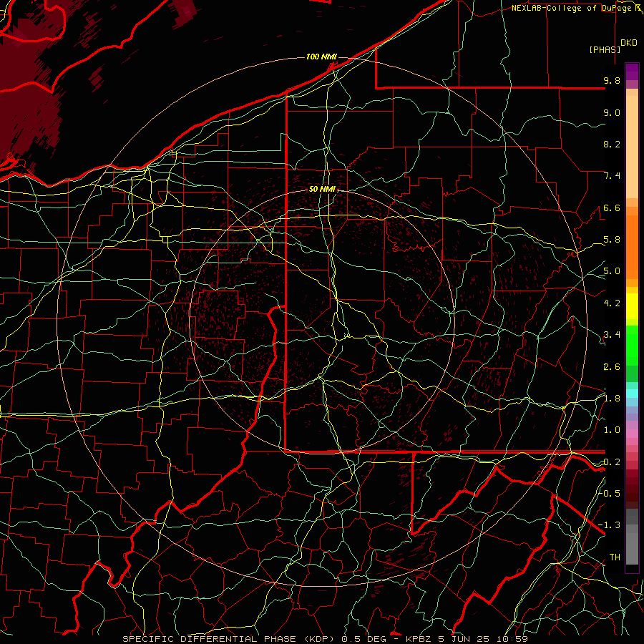The height and width of the screenshot is (644, 644).
Task: Click the 2.6 scale value
Action: 612,366
